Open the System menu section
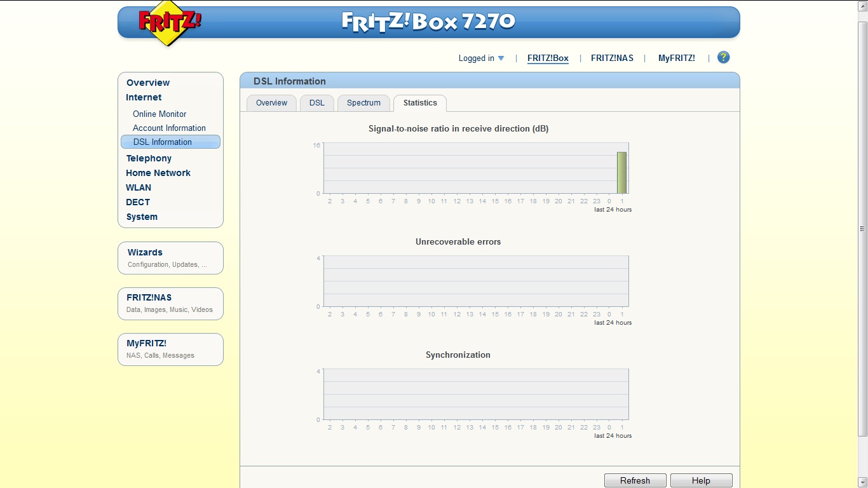868x488 pixels. pyautogui.click(x=142, y=217)
